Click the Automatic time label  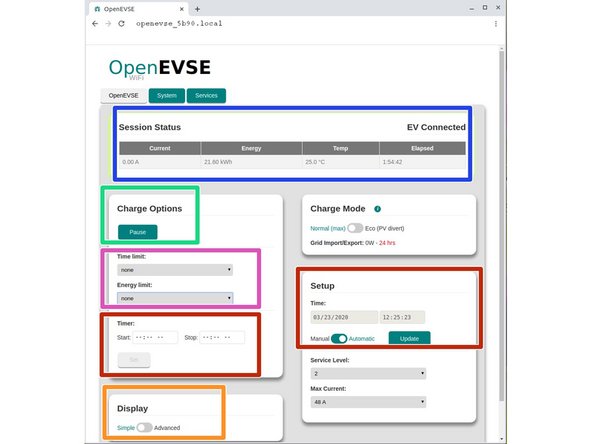[362, 339]
